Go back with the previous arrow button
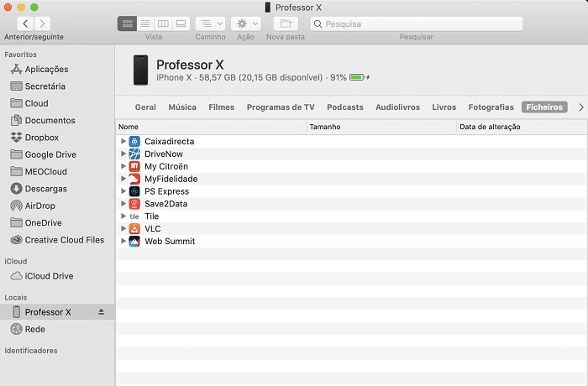588x386 pixels. (25, 23)
